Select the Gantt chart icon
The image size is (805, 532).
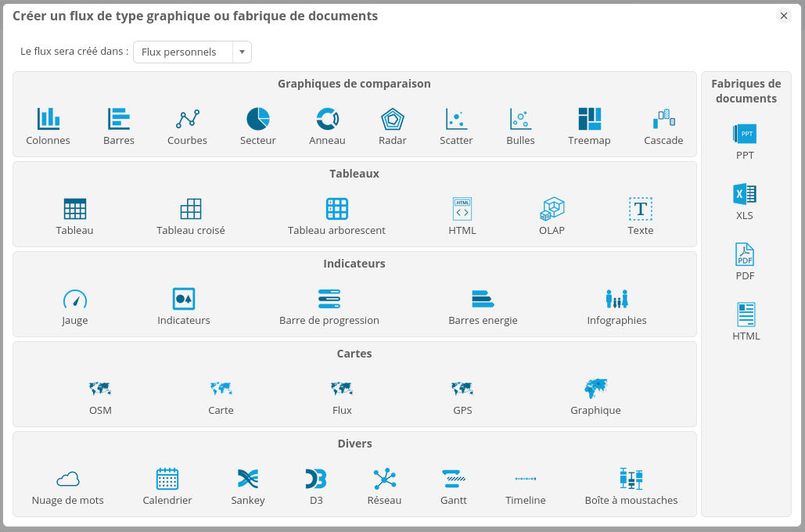453,478
